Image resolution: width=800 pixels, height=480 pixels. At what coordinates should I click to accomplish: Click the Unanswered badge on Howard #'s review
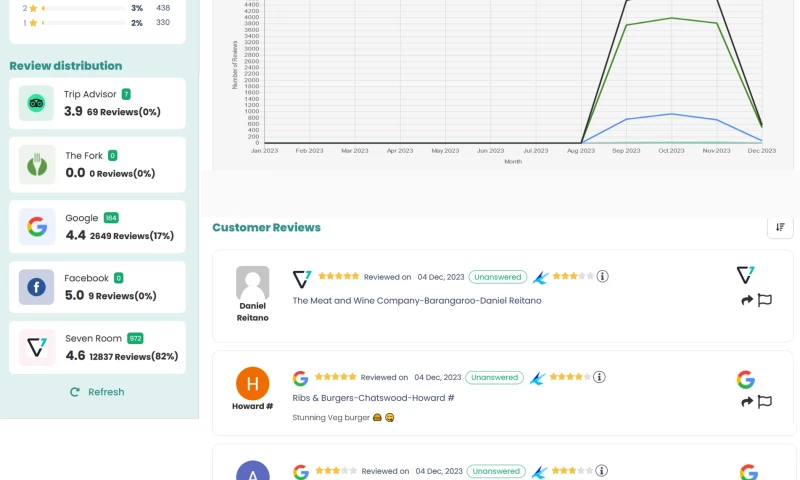tap(494, 377)
